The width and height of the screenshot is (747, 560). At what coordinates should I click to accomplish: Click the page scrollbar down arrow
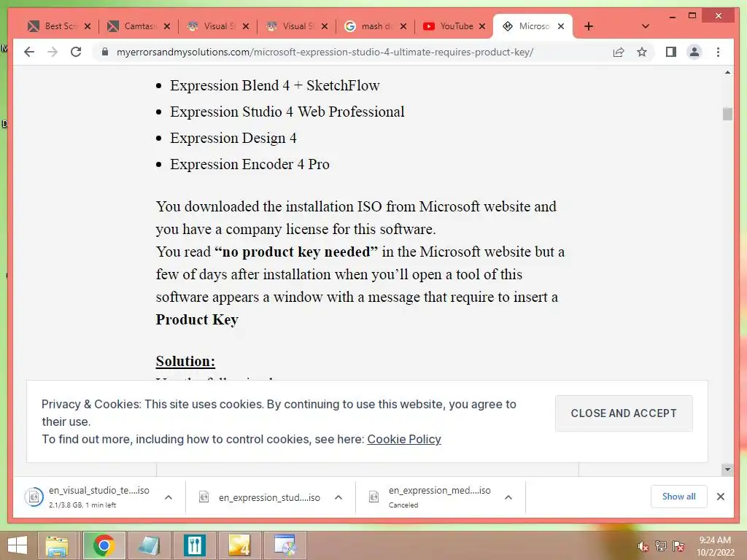[727, 470]
